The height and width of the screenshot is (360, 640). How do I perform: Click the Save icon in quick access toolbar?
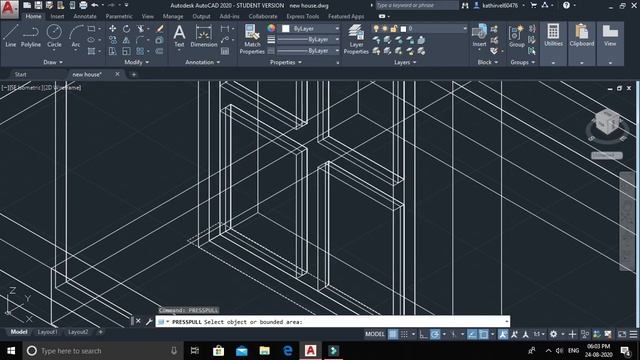(x=38, y=5)
